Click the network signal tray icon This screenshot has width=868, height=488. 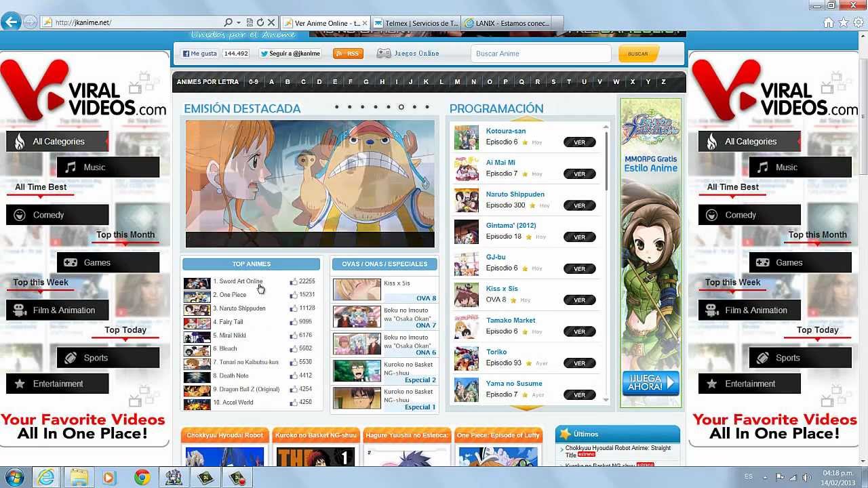coord(793,477)
